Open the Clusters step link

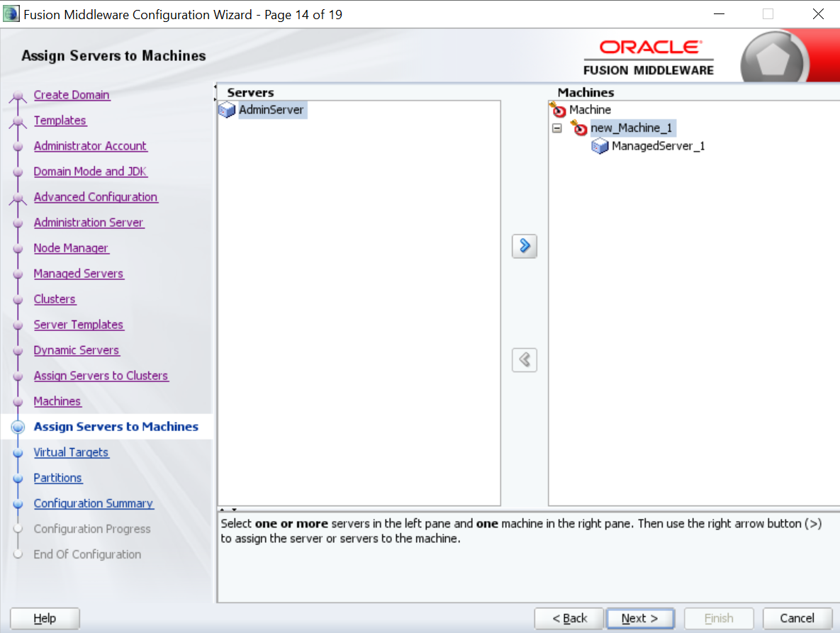55,299
